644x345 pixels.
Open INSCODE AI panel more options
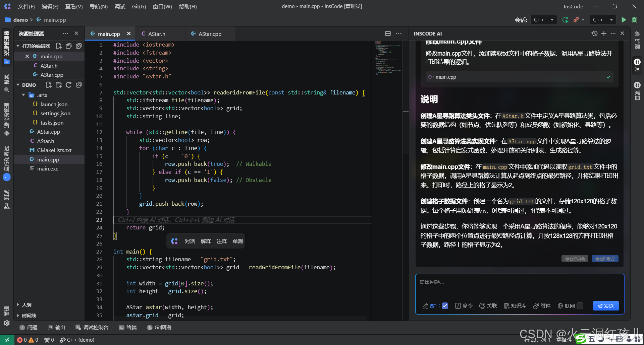[x=613, y=33]
